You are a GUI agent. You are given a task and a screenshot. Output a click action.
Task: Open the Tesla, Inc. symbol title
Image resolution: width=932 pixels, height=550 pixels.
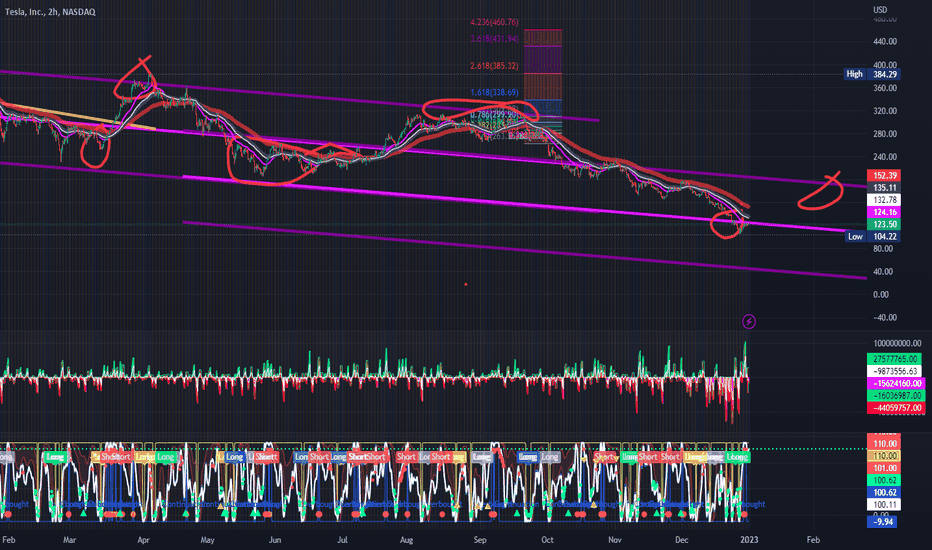tap(51, 12)
